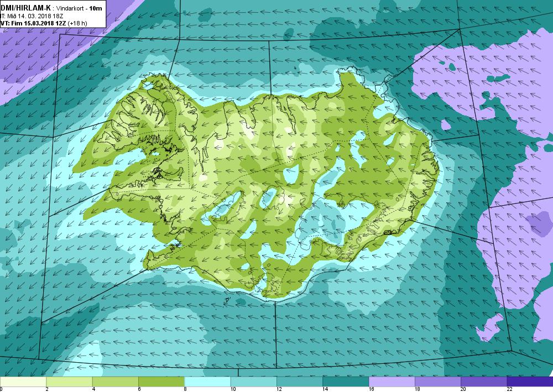Click the legend scale number '6'
The width and height of the screenshot is (553, 392).
coord(139,389)
